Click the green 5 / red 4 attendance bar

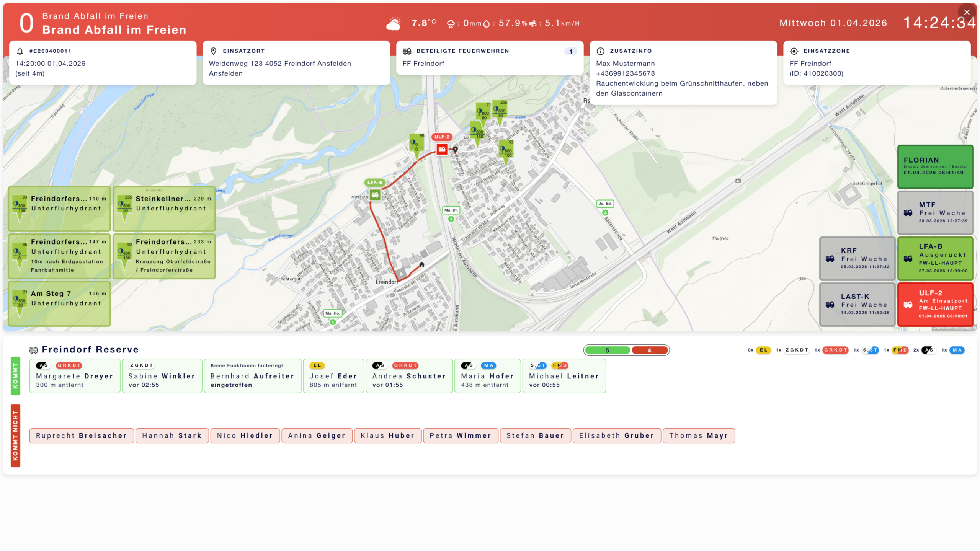tap(626, 350)
